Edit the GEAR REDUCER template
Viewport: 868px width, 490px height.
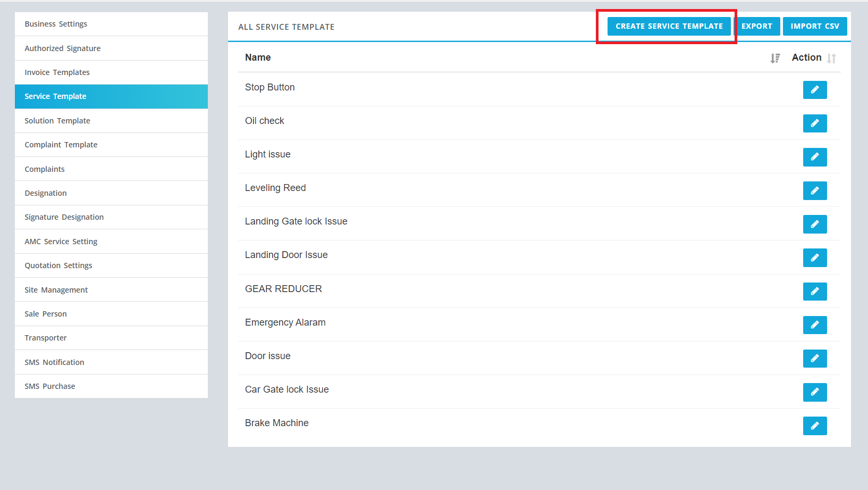pyautogui.click(x=815, y=291)
